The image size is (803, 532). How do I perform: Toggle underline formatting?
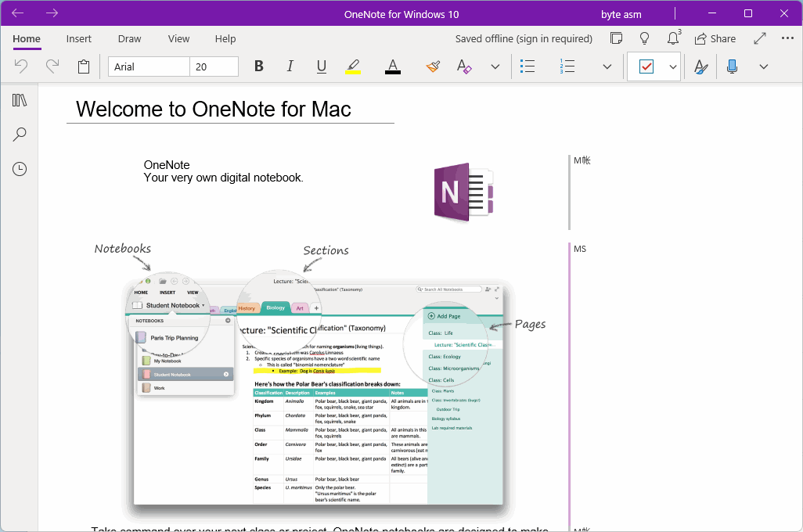[x=322, y=66]
